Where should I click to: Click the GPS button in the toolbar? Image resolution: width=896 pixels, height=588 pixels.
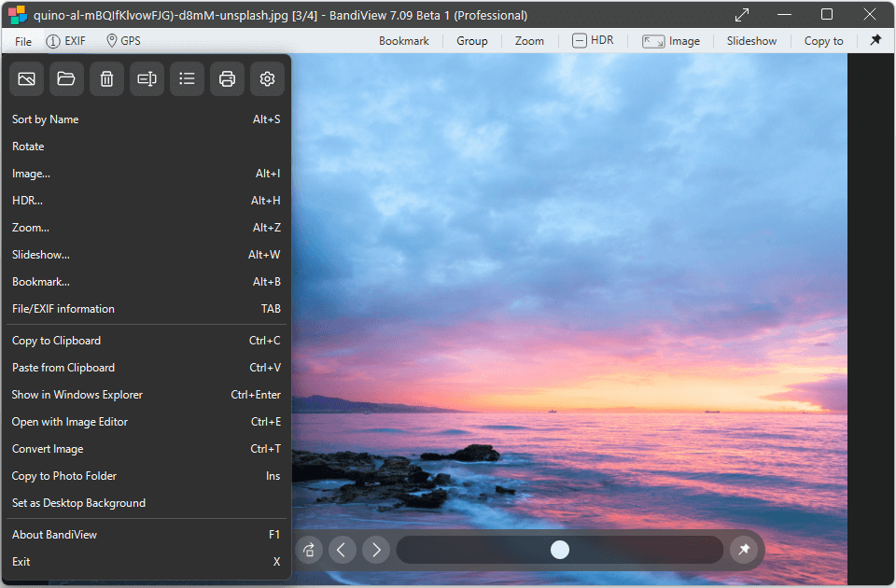click(x=123, y=41)
